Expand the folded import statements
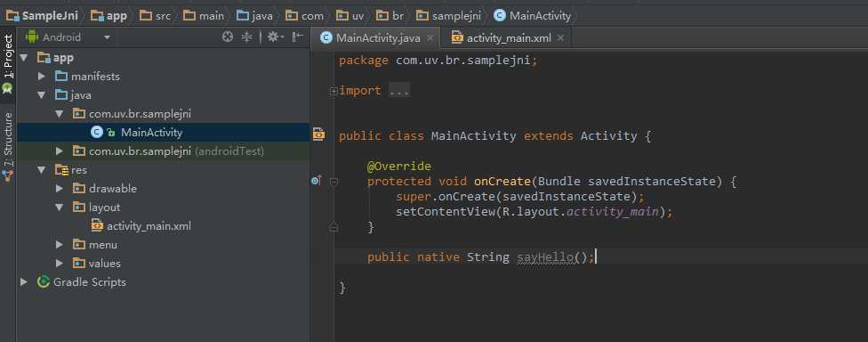The image size is (868, 342). point(334,91)
